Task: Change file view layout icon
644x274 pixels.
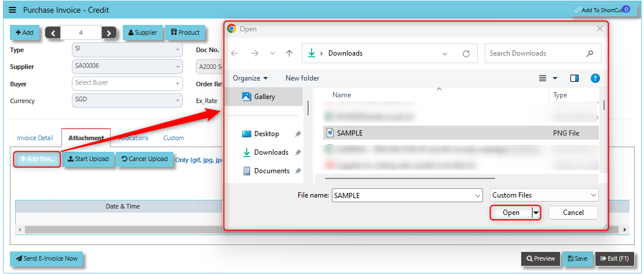Action: click(543, 78)
